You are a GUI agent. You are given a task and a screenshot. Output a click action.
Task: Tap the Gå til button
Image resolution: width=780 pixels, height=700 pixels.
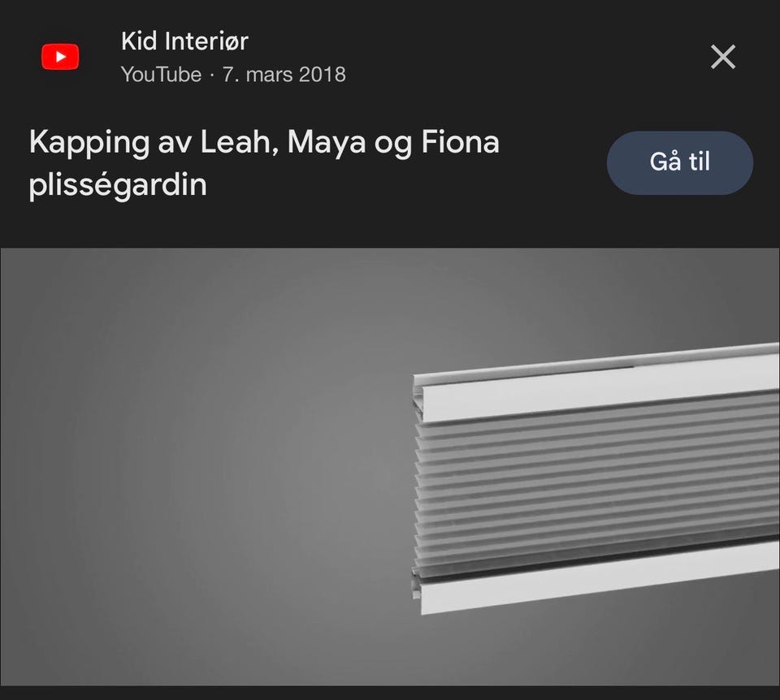click(679, 162)
